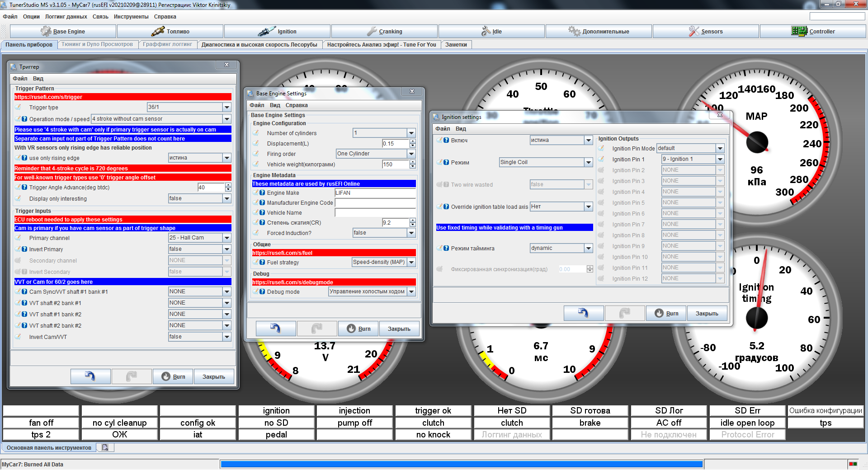Open ignition Режим dropdown Single Coil
This screenshot has height=470, width=868.
[546, 162]
